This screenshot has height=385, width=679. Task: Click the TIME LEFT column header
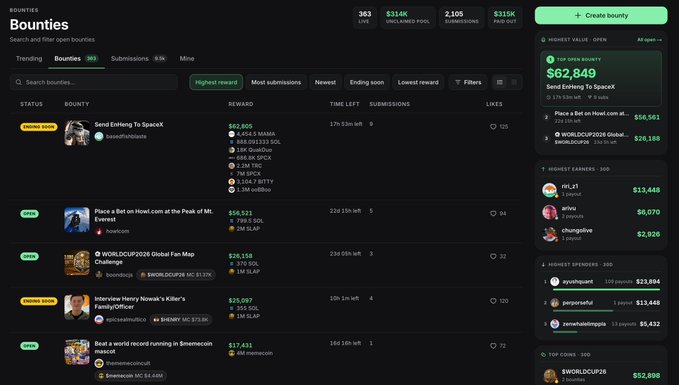point(345,104)
